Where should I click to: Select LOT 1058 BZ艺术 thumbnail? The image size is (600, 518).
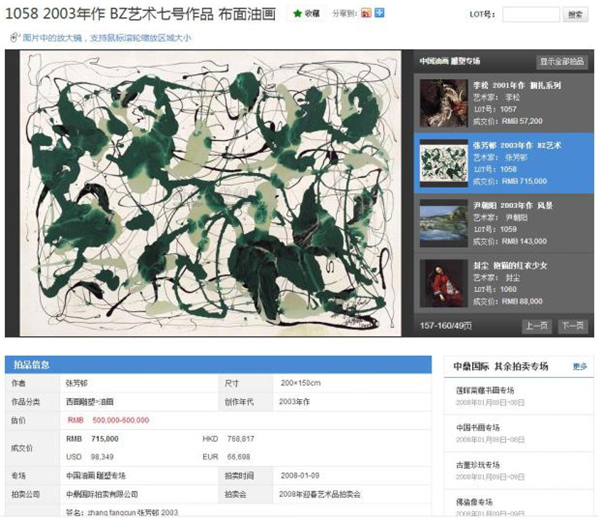pyautogui.click(x=444, y=163)
